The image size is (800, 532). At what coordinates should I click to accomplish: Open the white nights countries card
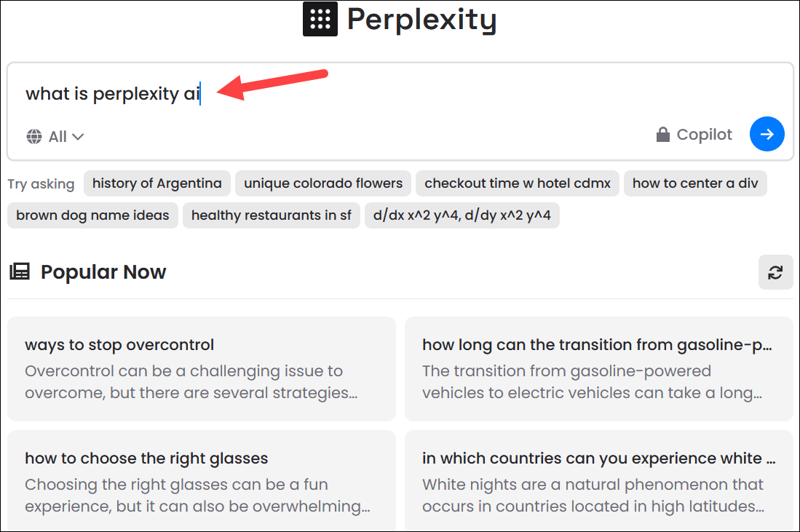tap(598, 480)
